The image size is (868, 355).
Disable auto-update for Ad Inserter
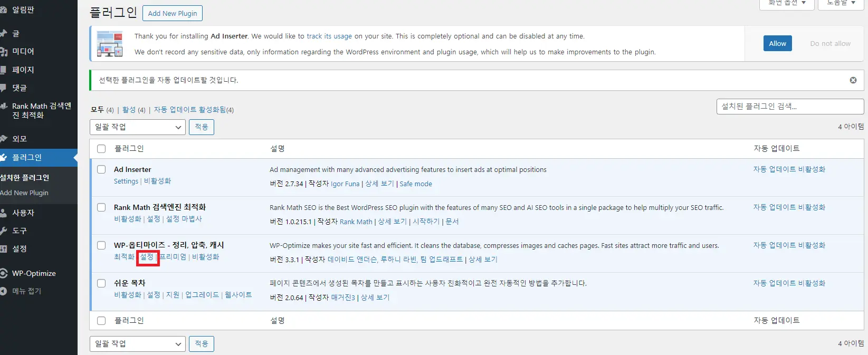(x=789, y=169)
